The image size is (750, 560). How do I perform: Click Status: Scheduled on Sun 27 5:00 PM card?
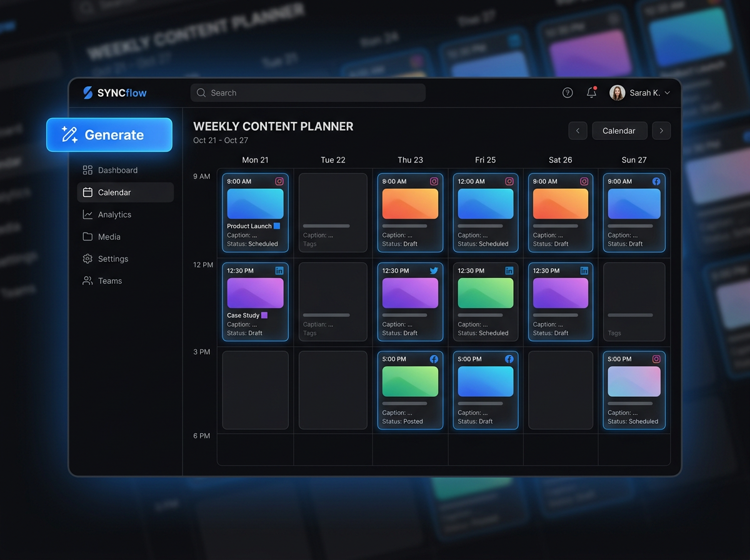pyautogui.click(x=633, y=421)
